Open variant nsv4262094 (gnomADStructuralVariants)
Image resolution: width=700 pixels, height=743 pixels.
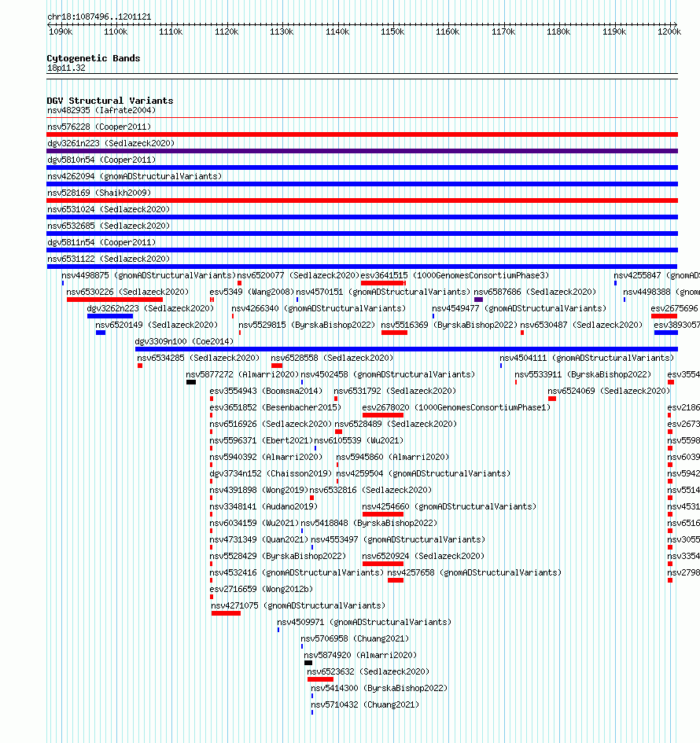134,176
